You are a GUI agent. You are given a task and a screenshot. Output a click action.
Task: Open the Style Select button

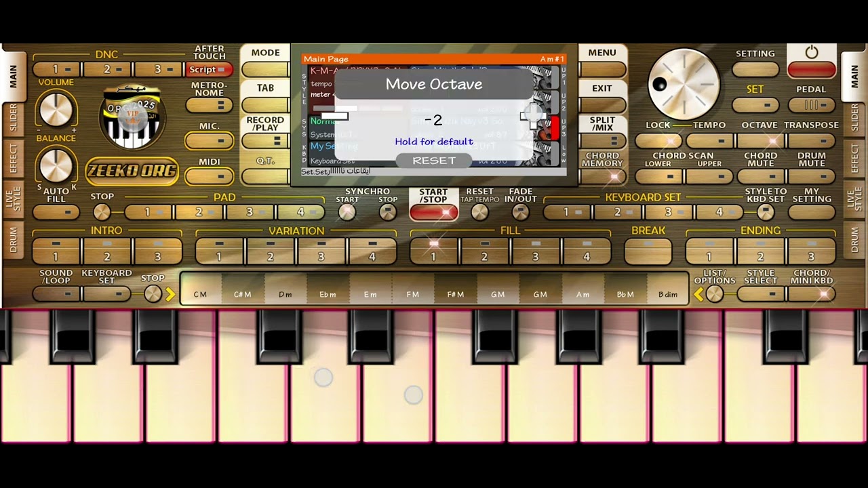coord(760,293)
